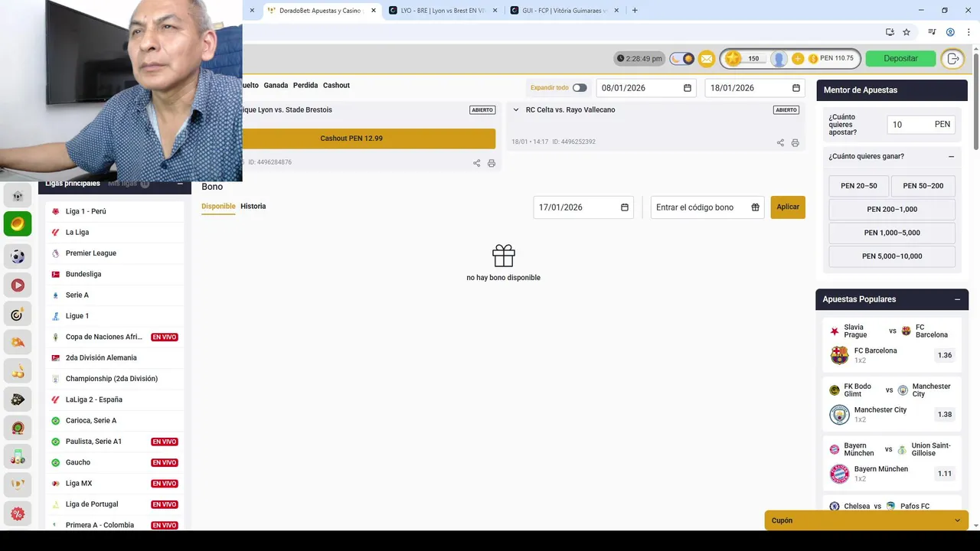The width and height of the screenshot is (980, 551).
Task: Open the target with star sidebar icon
Action: coord(18,314)
